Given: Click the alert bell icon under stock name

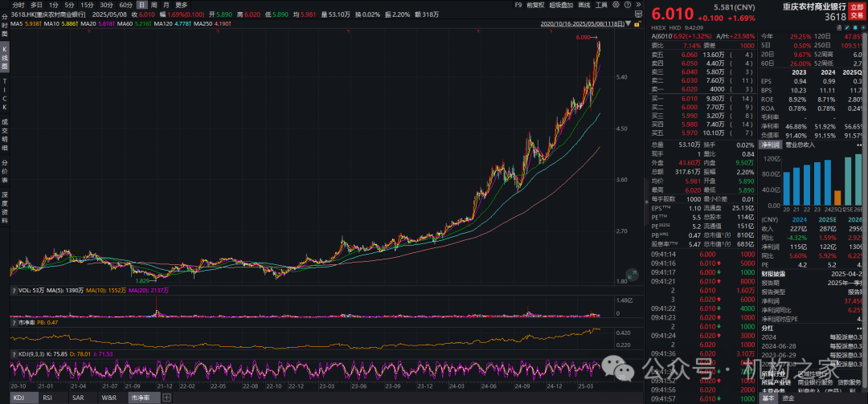Looking at the screenshot, I should click(x=855, y=27).
